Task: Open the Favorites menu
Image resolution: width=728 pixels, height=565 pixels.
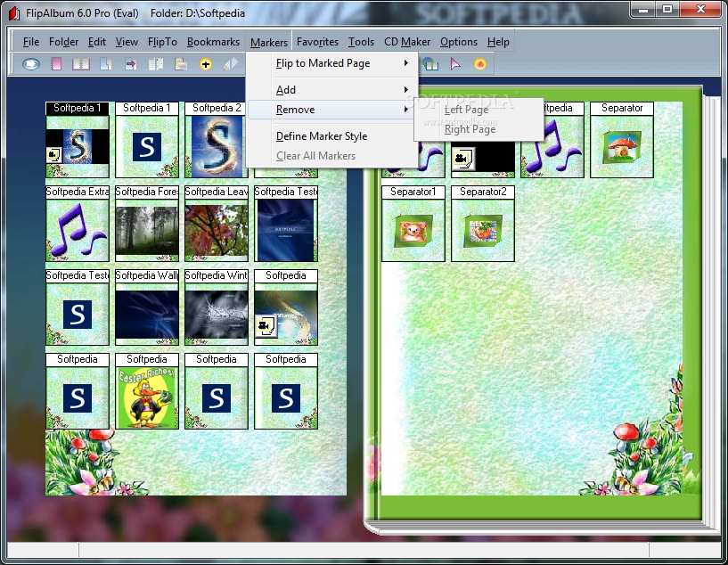Action: 317,42
